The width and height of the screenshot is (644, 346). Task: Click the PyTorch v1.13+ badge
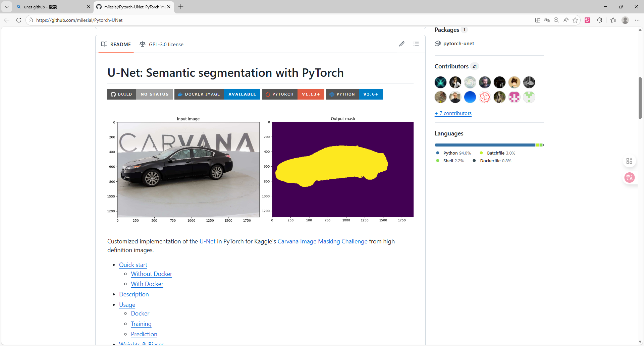click(293, 94)
